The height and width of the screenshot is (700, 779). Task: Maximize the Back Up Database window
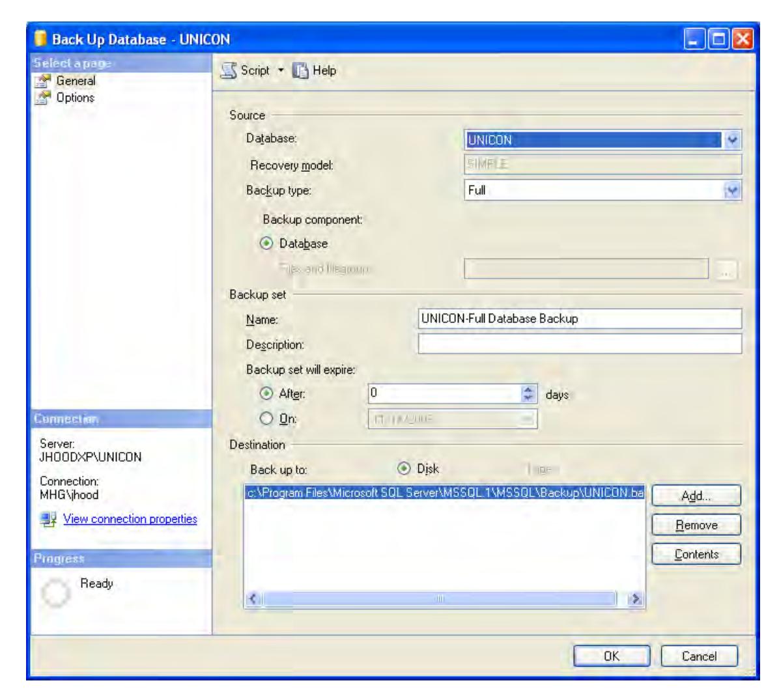pos(718,39)
